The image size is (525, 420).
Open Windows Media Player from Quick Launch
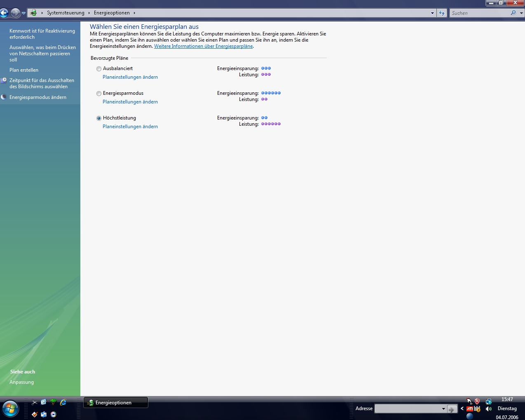point(53,414)
